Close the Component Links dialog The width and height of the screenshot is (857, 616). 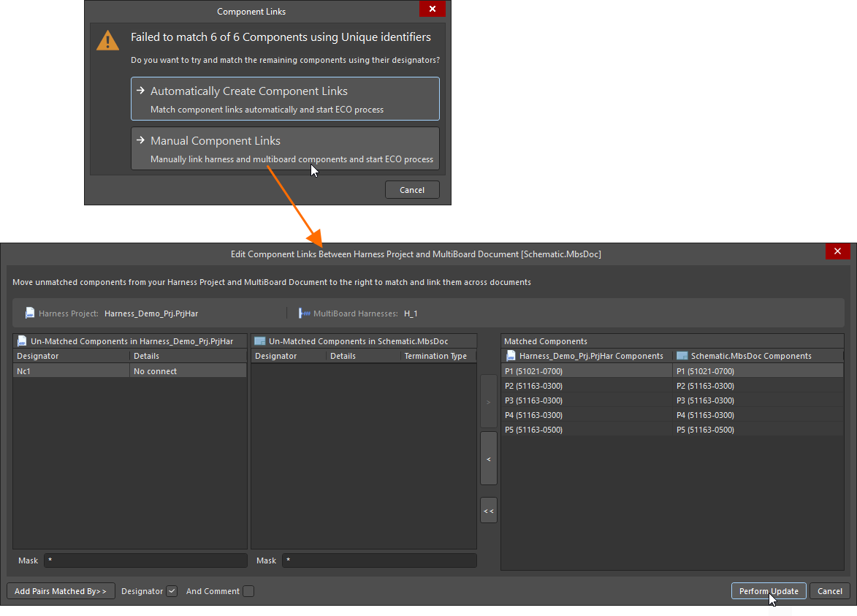(433, 9)
